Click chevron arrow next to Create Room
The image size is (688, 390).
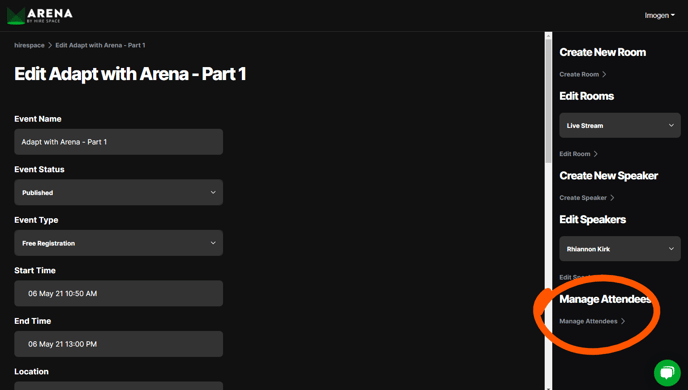pos(604,74)
